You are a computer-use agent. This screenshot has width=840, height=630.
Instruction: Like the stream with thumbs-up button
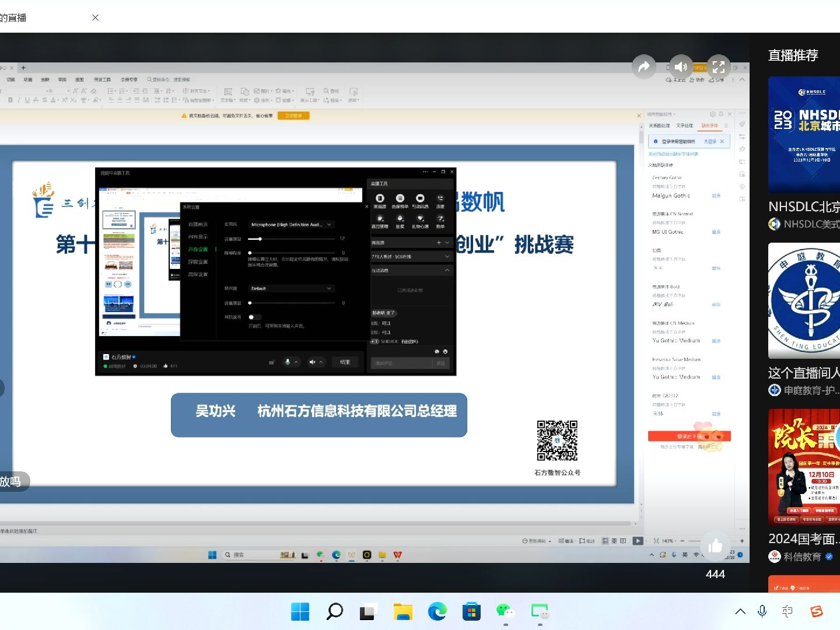coord(715,547)
